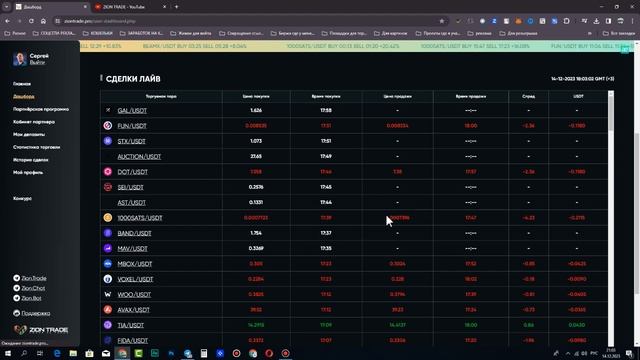Click the BAND/USDT coin icon
This screenshot has width=640, height=360.
[x=108, y=233]
